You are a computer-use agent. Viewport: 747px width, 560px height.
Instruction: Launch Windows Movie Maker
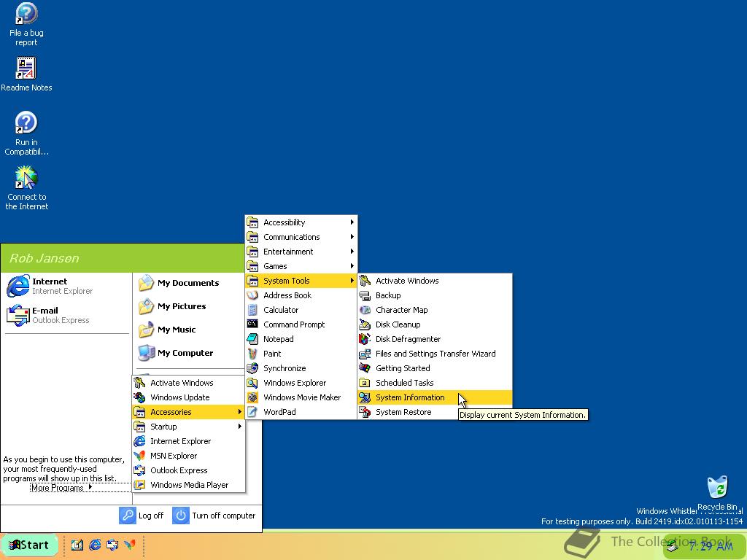[301, 397]
